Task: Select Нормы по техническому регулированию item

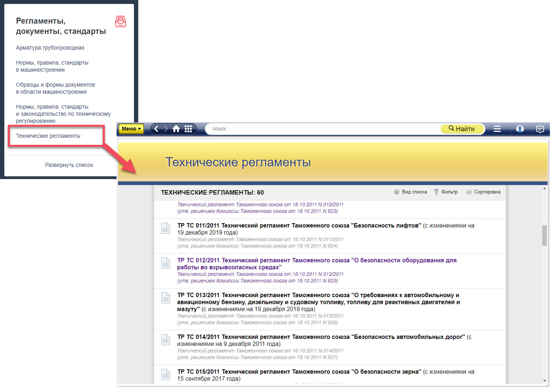Action: (63, 114)
